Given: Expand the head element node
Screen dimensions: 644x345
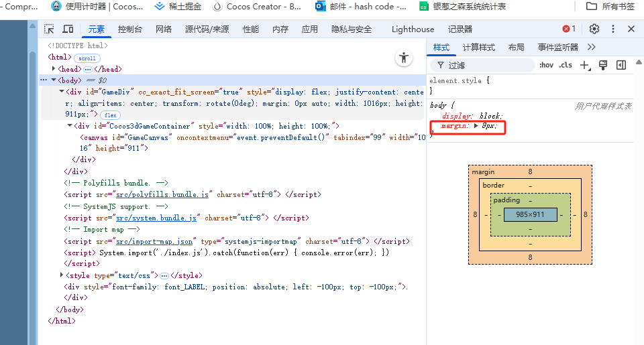Looking at the screenshot, I should pos(54,68).
